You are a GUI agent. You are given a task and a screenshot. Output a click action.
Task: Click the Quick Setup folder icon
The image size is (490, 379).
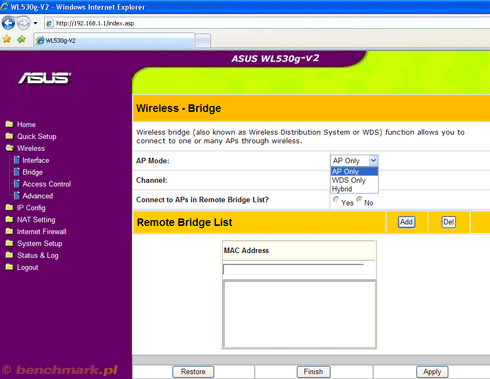pyautogui.click(x=9, y=136)
